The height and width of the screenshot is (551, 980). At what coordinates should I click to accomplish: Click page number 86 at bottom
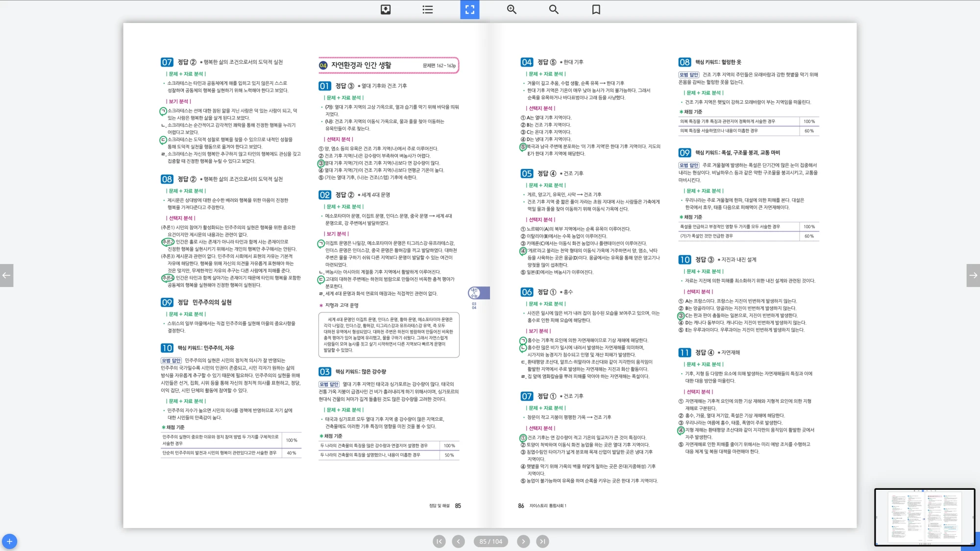521,506
